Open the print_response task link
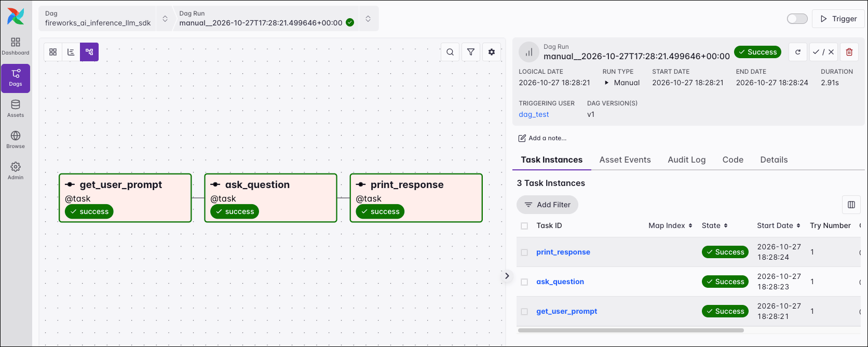The width and height of the screenshot is (868, 347). (x=563, y=252)
